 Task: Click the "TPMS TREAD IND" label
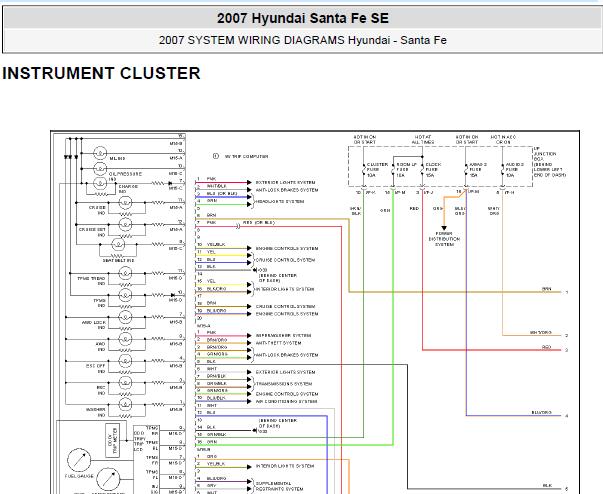click(92, 281)
